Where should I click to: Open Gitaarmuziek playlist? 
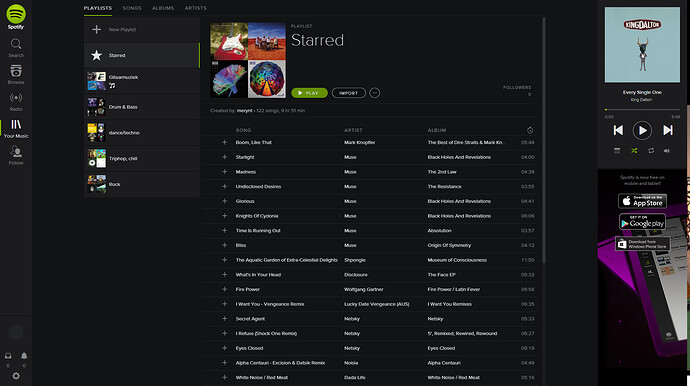coord(142,81)
